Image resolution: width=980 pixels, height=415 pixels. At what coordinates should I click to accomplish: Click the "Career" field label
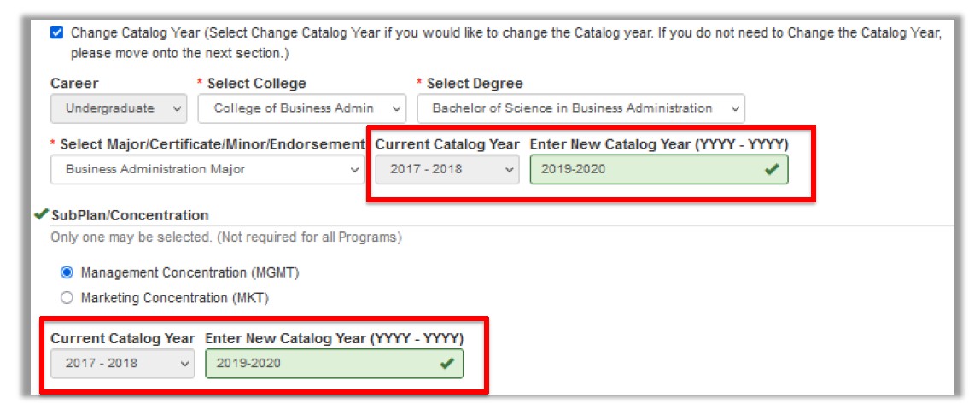[x=74, y=84]
